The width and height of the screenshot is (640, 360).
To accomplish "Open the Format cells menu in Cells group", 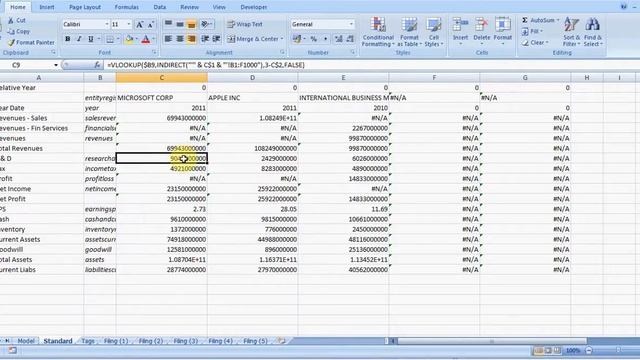I will click(x=502, y=32).
